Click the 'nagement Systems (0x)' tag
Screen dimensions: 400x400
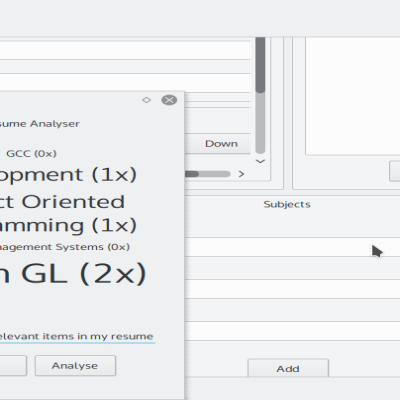[65, 247]
